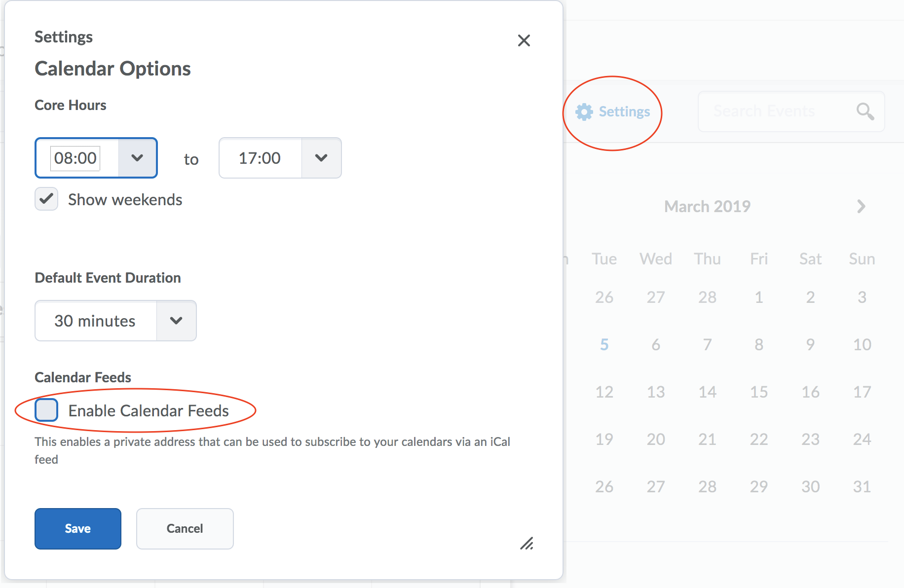Click the Save button
904x588 pixels.
point(78,529)
